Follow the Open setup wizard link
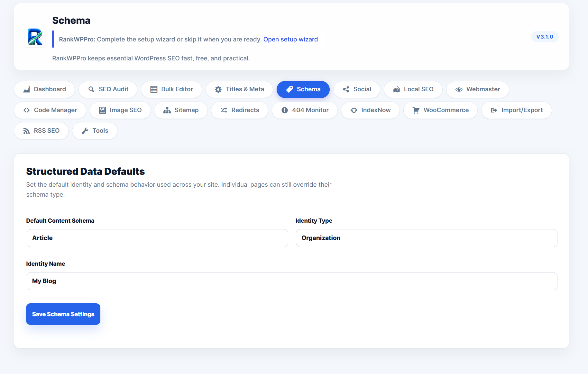 (x=290, y=39)
